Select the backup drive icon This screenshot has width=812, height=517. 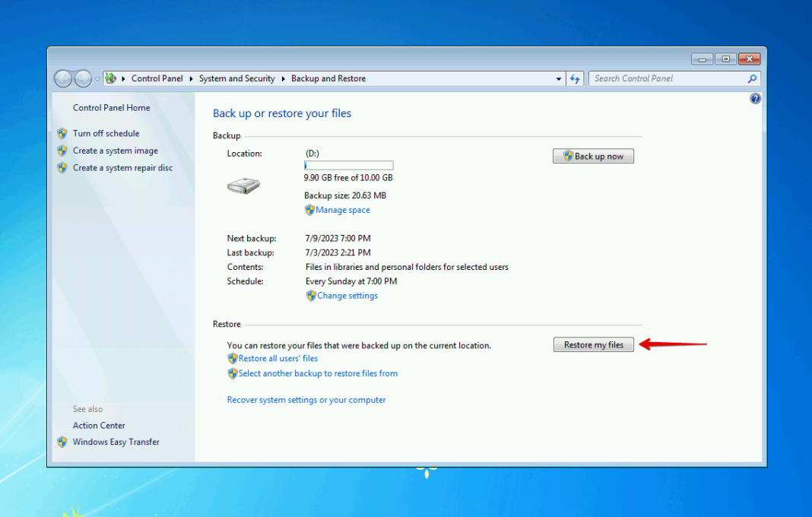coord(243,184)
